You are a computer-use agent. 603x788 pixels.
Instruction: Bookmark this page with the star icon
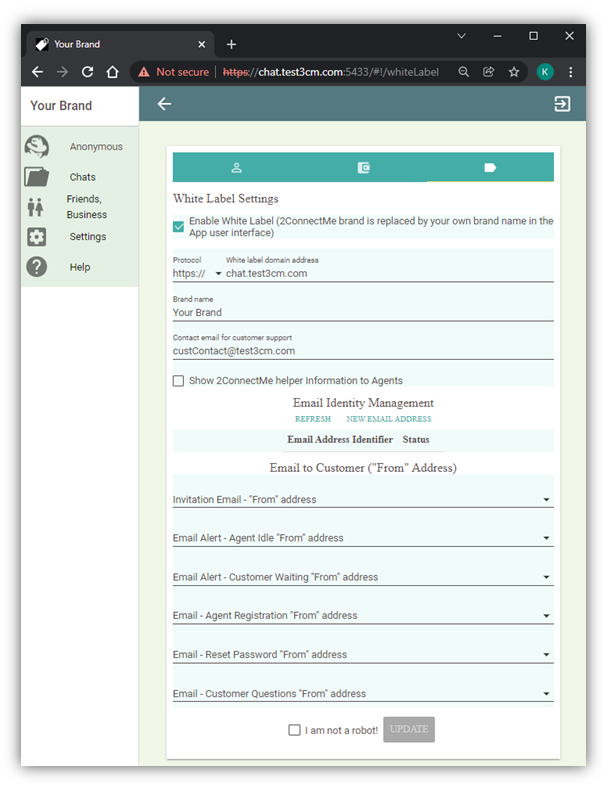(514, 72)
